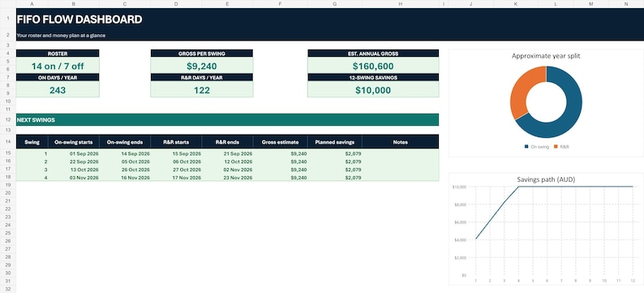Click the $160,600 annual gross value
This screenshot has height=293, width=644.
click(x=373, y=66)
